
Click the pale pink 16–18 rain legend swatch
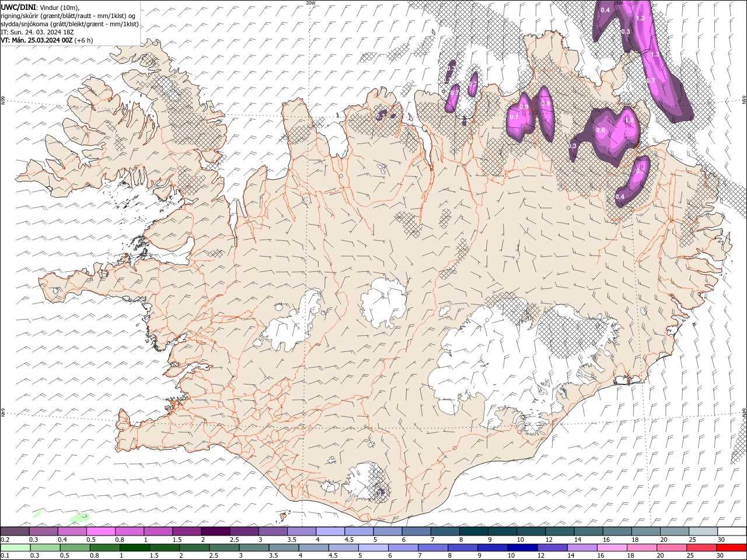pyautogui.click(x=612, y=548)
